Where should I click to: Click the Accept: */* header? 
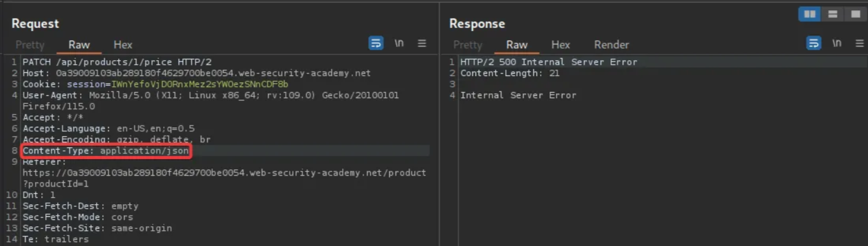coord(53,117)
